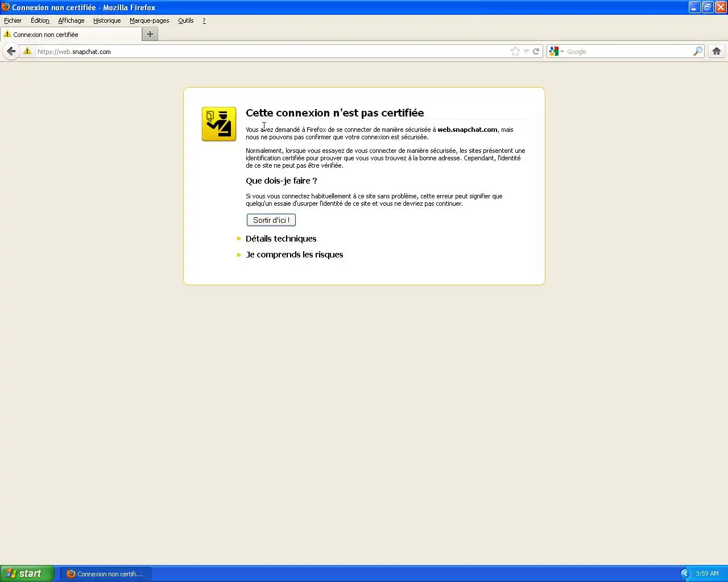
Task: Reload the page using the refresh icon
Action: [x=536, y=51]
